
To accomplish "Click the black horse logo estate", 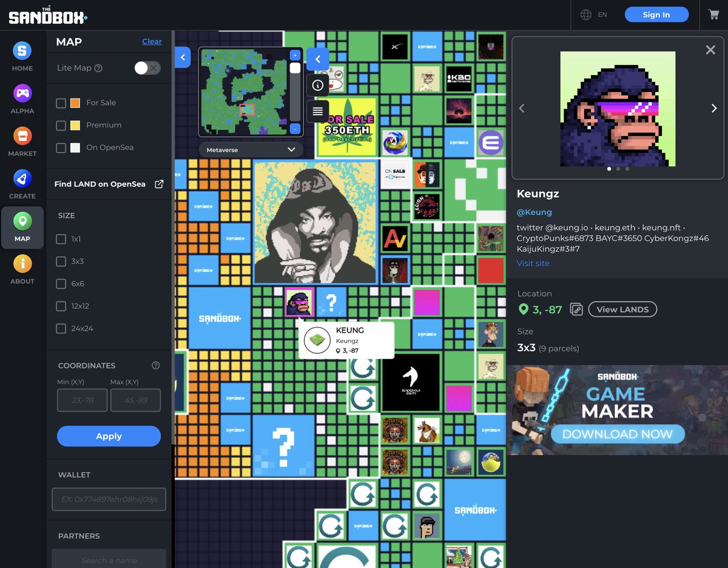I will (x=411, y=382).
